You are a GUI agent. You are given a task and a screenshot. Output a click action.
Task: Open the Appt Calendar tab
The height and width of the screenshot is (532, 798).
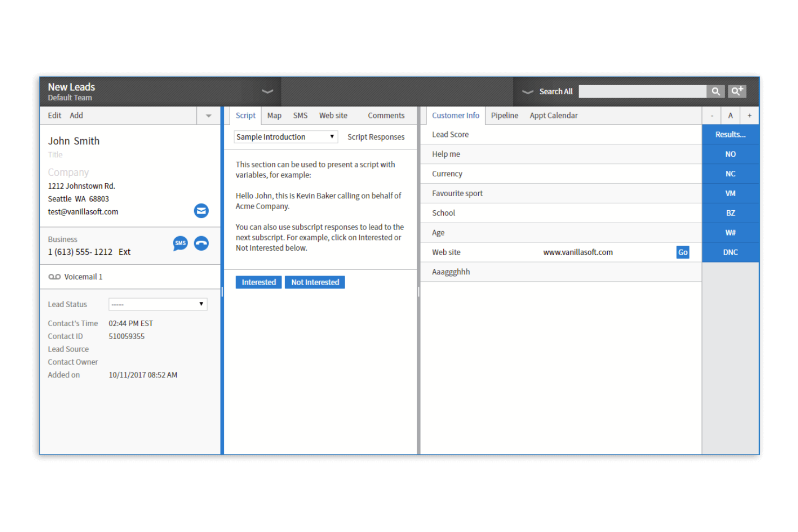(x=554, y=116)
